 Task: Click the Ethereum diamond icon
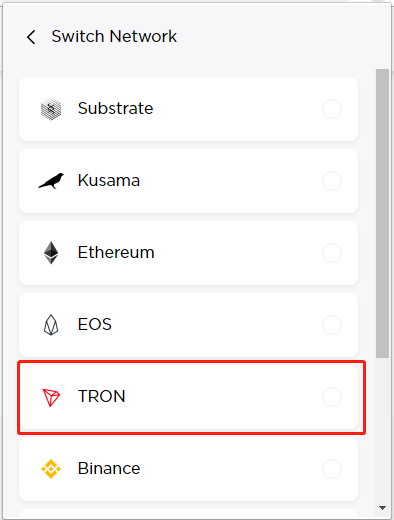click(51, 253)
